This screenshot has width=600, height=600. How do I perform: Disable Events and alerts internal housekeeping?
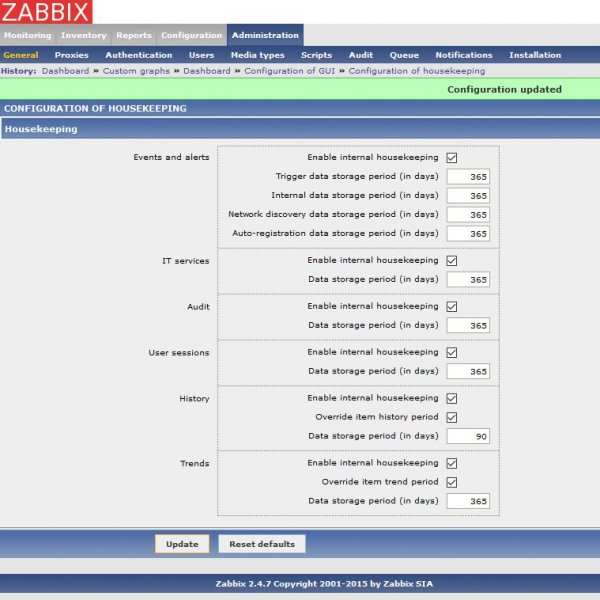(x=452, y=158)
